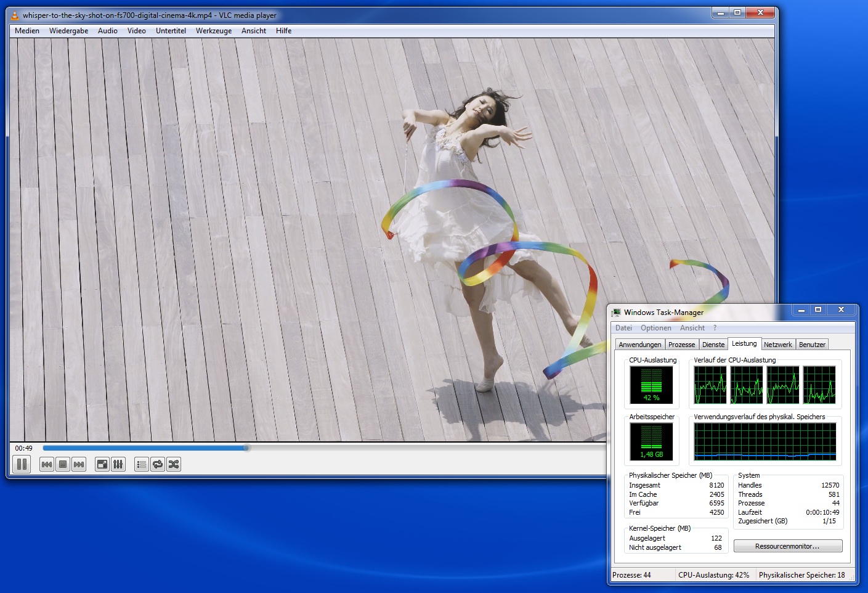Open the Wiedergabe menu
Viewport: 868px width, 593px height.
coord(69,31)
